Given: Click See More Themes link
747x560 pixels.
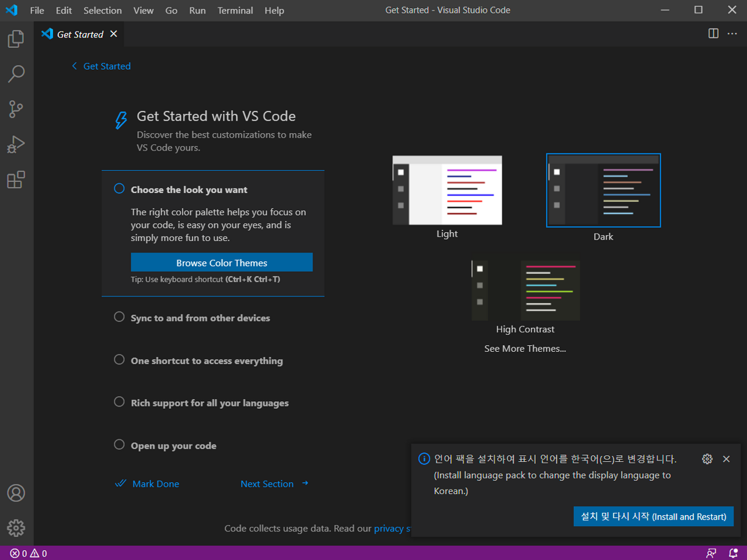Looking at the screenshot, I should (x=525, y=348).
